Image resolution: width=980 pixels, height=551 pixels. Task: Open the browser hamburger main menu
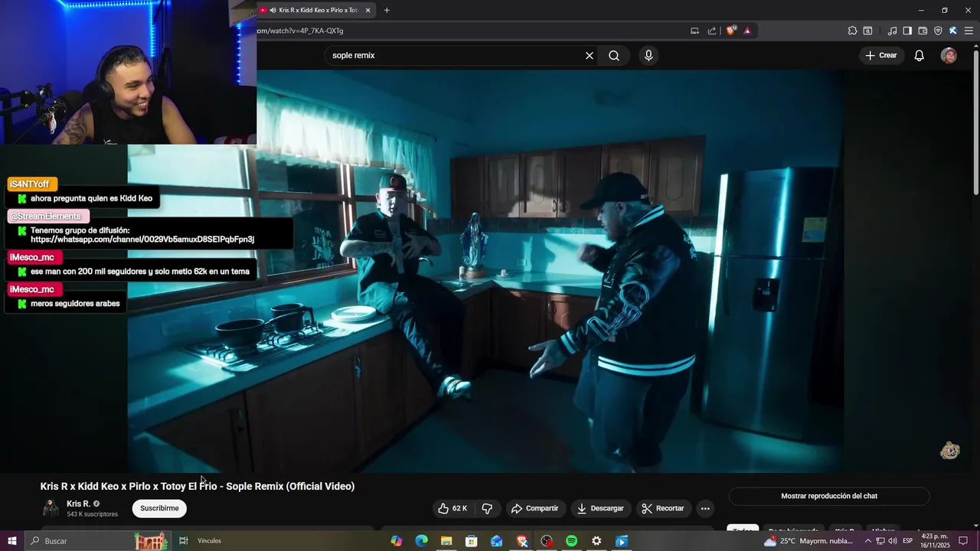pyautogui.click(x=969, y=31)
